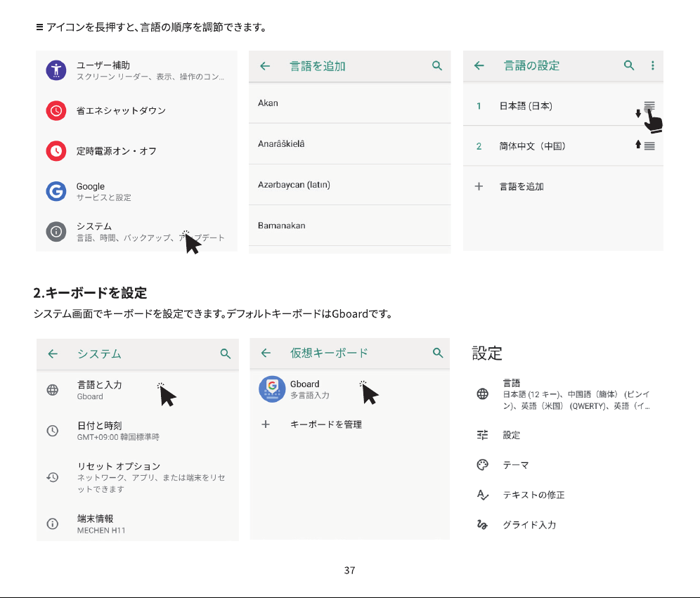Viewport: 700px width, 598px height.
Task: Open テキストの修正 entry
Action: [564, 495]
